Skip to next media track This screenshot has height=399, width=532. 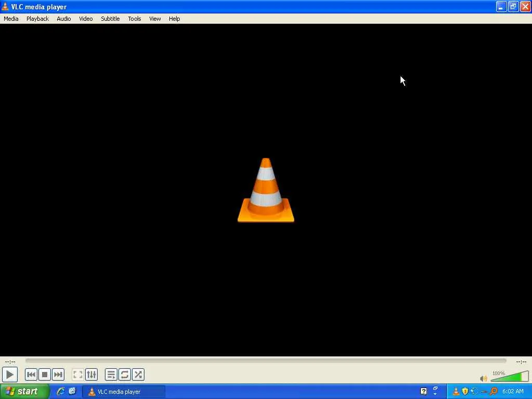tap(58, 375)
